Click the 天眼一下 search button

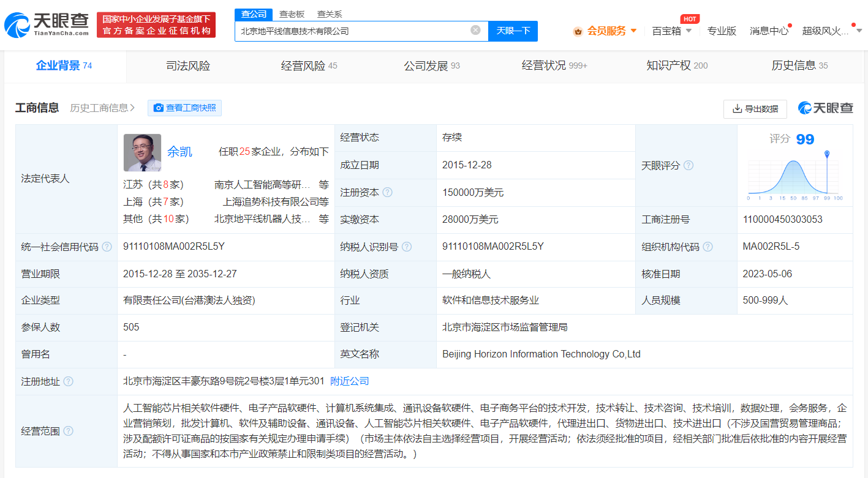[513, 31]
